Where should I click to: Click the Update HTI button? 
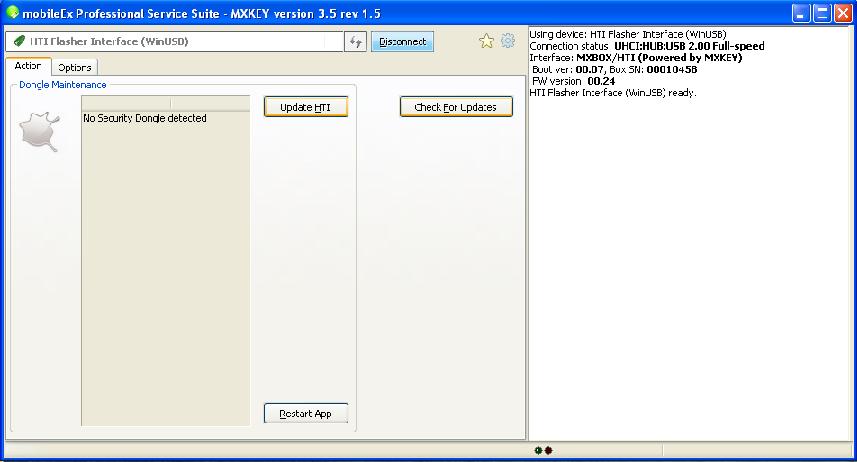click(x=306, y=107)
